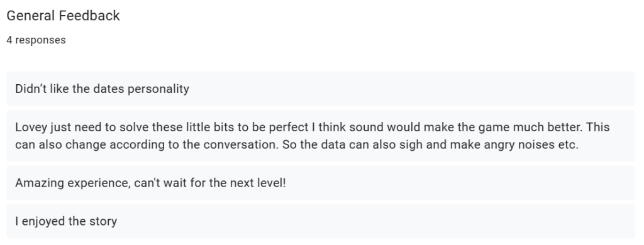Click the word "sigh" in second response
Screen dimensions: 644x245
coord(410,145)
